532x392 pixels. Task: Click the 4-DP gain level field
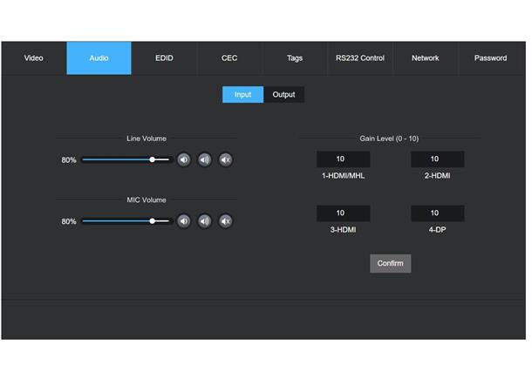click(437, 213)
